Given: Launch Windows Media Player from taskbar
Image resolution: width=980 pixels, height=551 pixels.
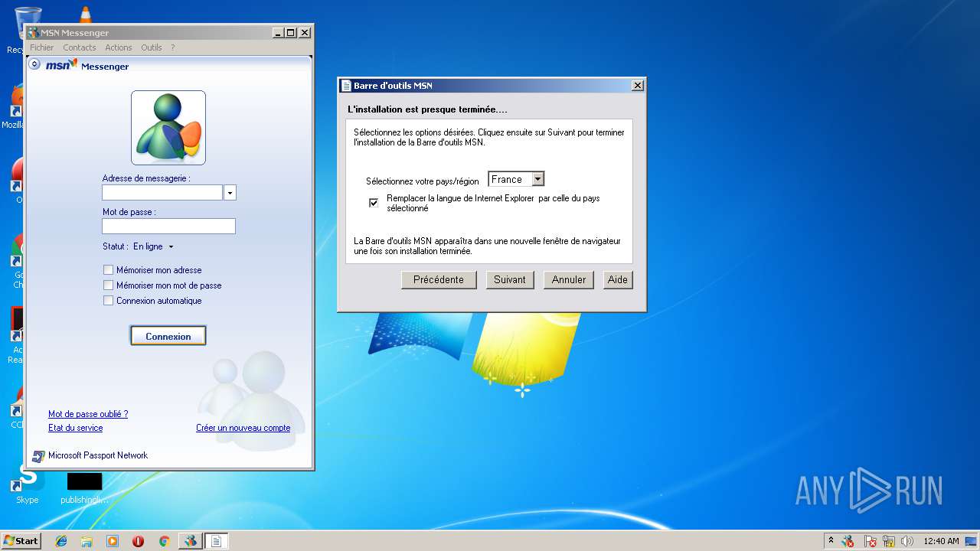Looking at the screenshot, I should pyautogui.click(x=113, y=541).
